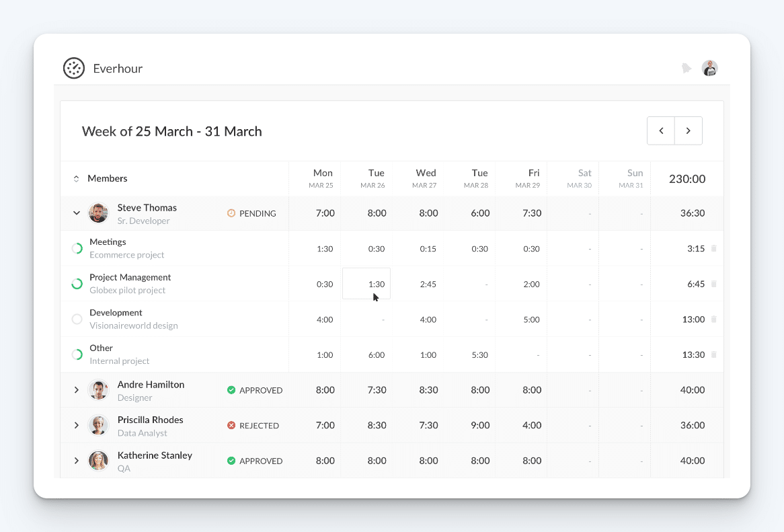Viewport: 784px width, 532px height.
Task: Open Priscilla Rhodes member name
Action: [151, 420]
